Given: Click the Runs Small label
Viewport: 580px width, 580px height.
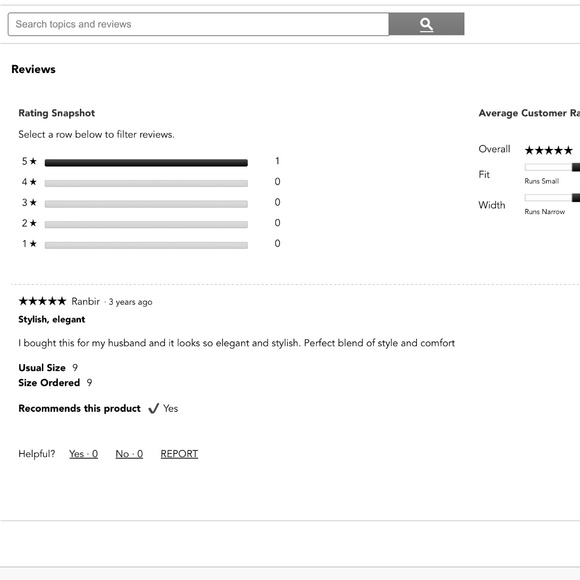Looking at the screenshot, I should tap(542, 181).
